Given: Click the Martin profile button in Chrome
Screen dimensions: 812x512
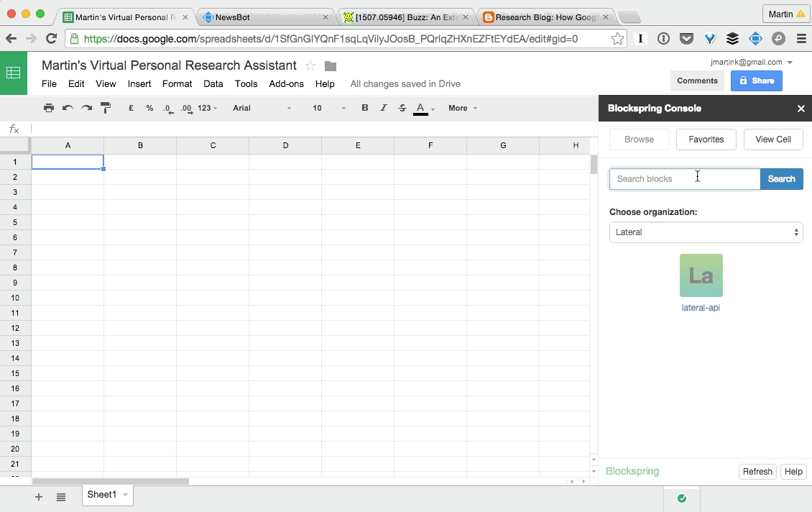Looking at the screenshot, I should click(x=786, y=14).
